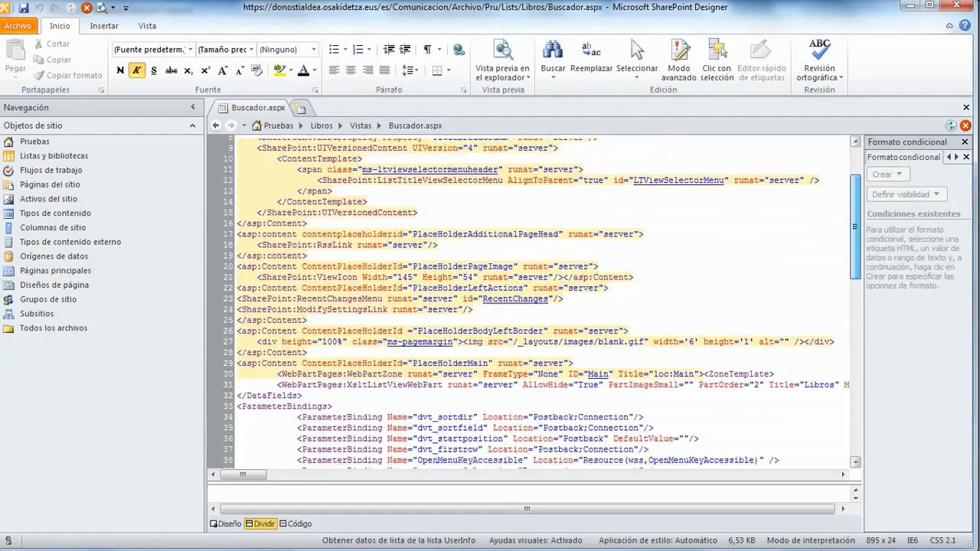The height and width of the screenshot is (551, 980).
Task: Open Listas y bibliotecas in navigation
Action: click(x=54, y=156)
